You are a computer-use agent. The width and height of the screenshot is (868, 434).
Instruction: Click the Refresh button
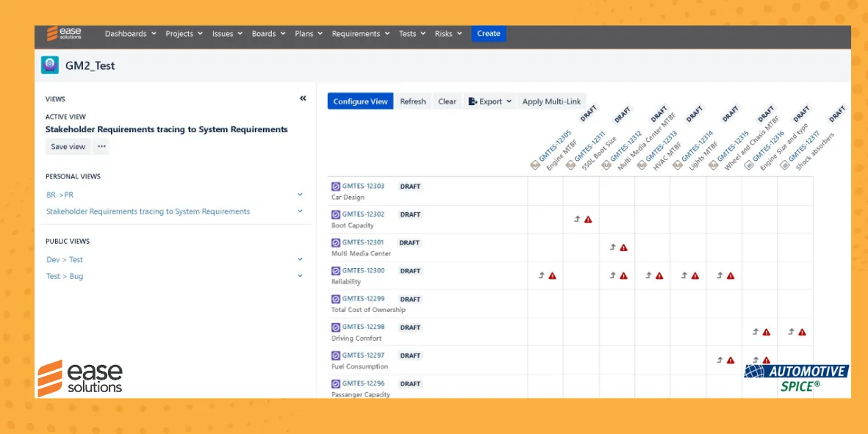click(413, 101)
